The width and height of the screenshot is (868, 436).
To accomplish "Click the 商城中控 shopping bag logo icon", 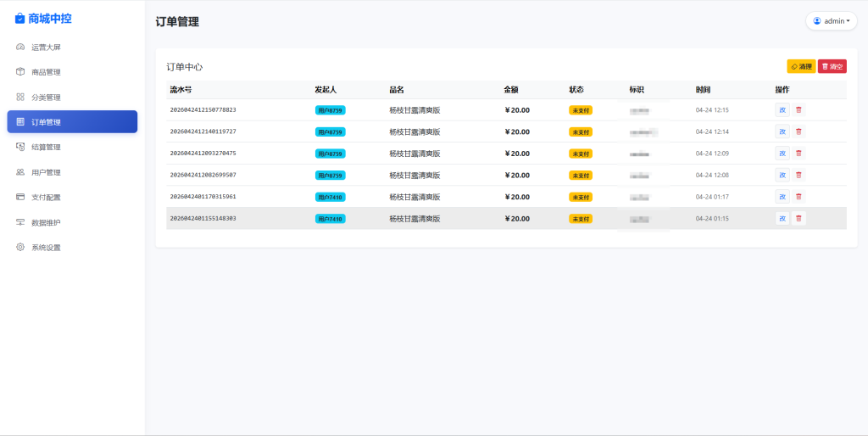I will (20, 19).
